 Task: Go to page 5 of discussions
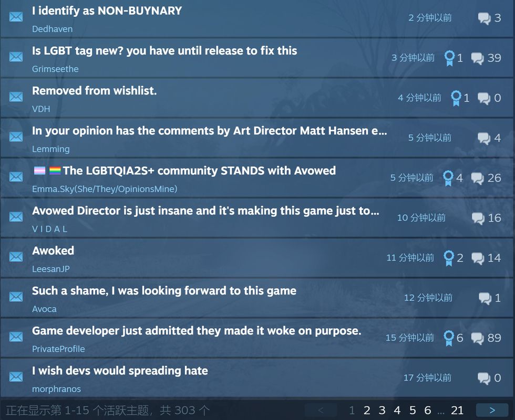tap(413, 410)
